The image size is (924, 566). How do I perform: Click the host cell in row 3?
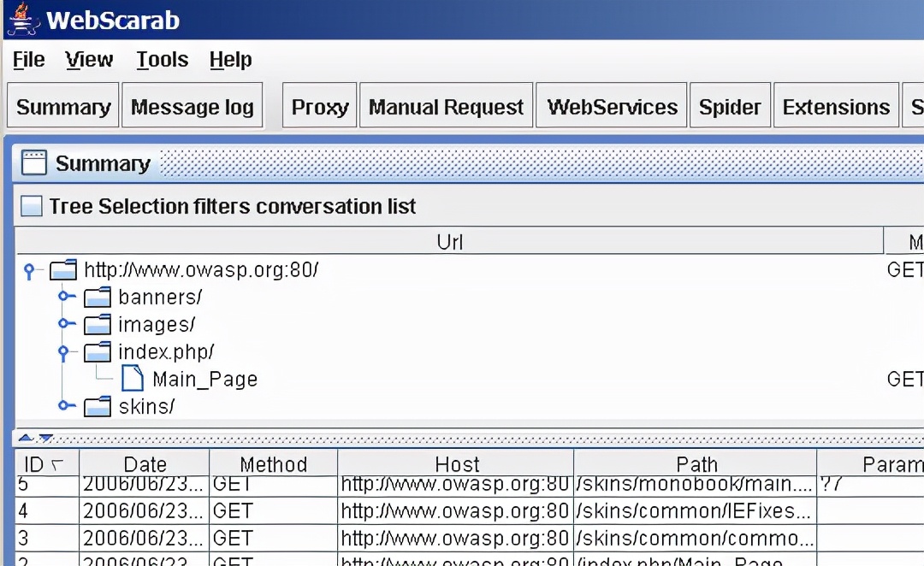(x=456, y=538)
